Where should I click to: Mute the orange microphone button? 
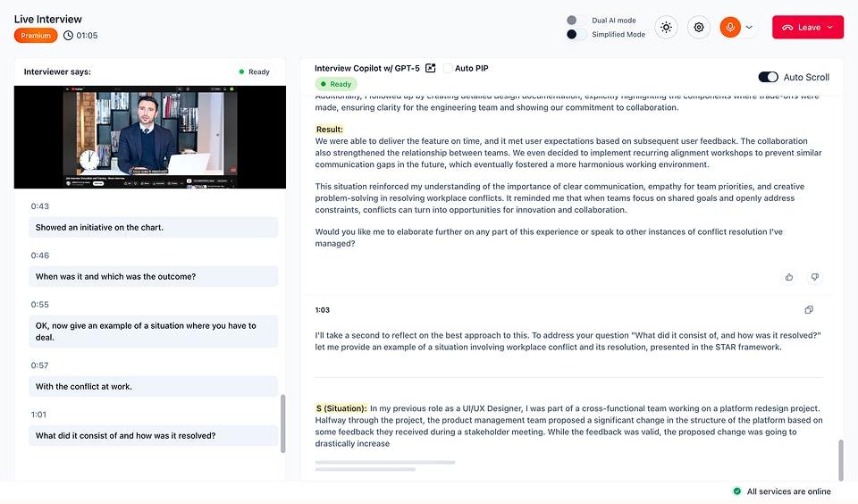(x=730, y=27)
